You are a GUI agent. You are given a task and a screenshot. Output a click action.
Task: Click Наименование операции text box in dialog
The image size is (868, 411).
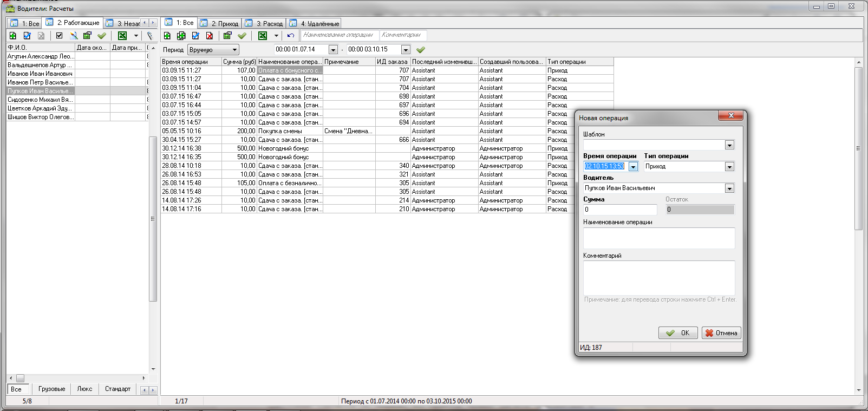point(659,238)
